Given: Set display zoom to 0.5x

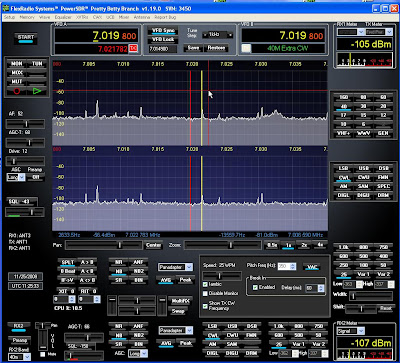Looking at the screenshot, I should coord(272,245).
